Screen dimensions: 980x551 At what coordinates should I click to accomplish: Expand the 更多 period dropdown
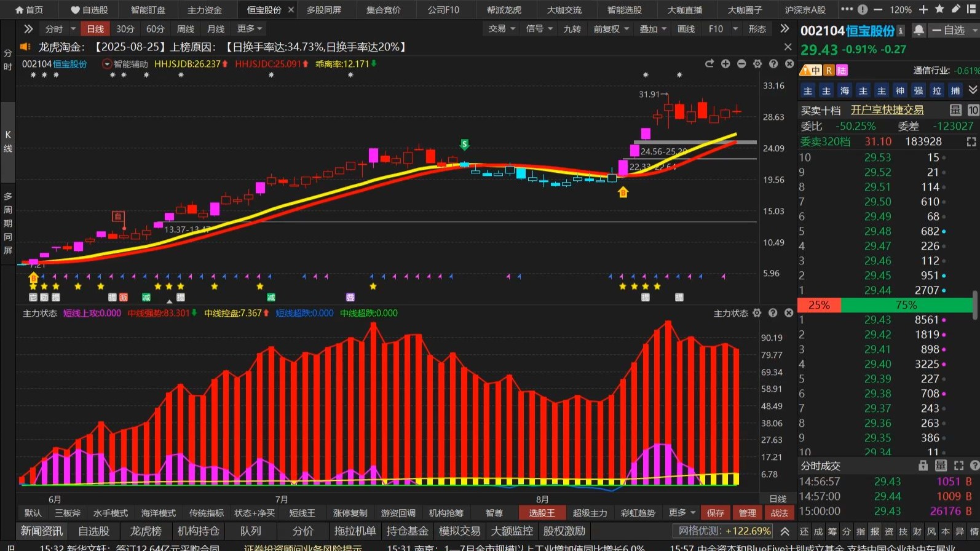coord(250,29)
